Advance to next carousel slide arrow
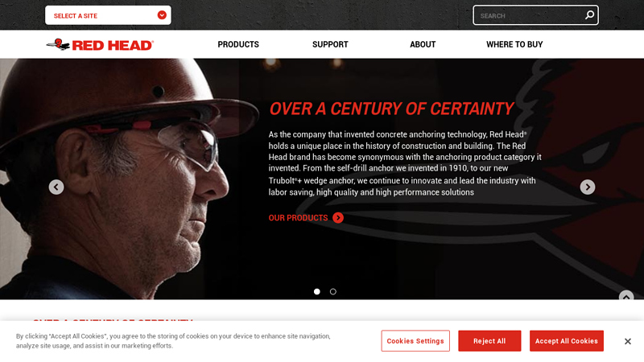644x362 pixels. point(588,187)
